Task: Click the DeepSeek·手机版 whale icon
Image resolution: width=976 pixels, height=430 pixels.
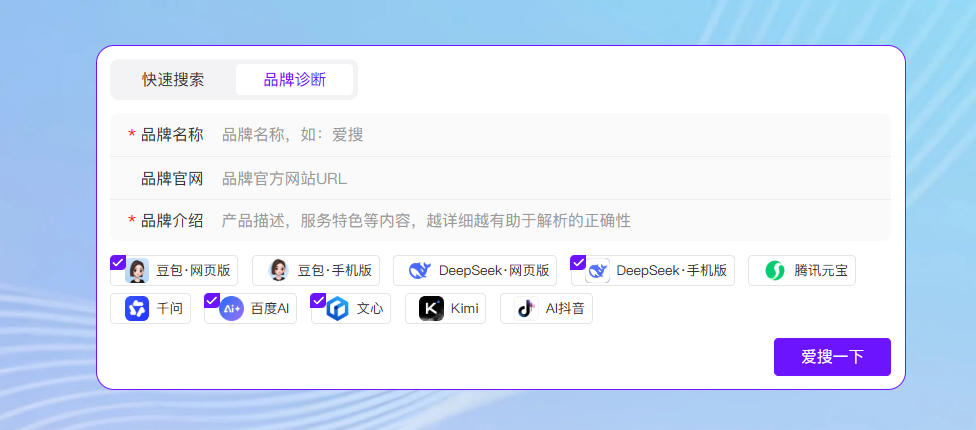Action: click(598, 270)
